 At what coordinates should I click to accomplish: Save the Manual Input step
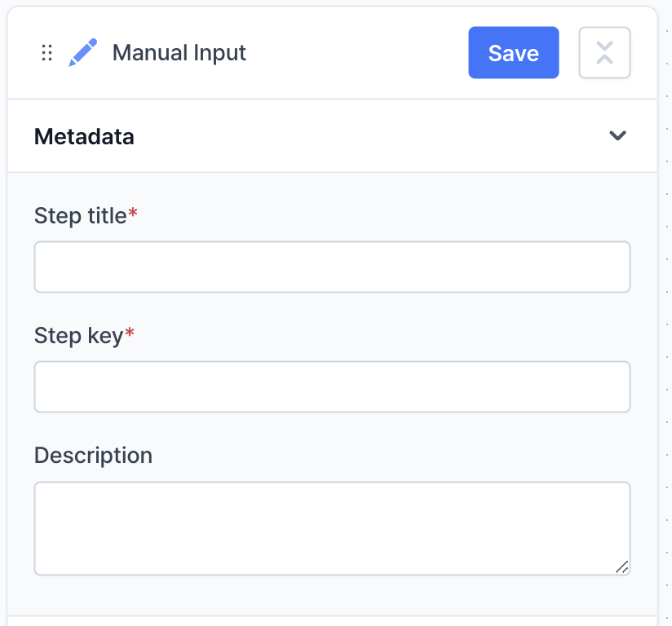point(513,53)
